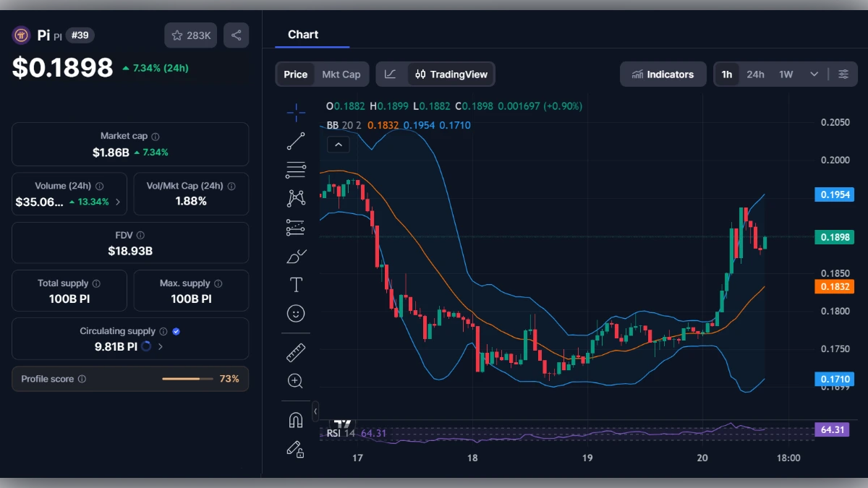Screen dimensions: 868x488
Task: Select the Crosshair cursor tool
Action: [x=296, y=112]
